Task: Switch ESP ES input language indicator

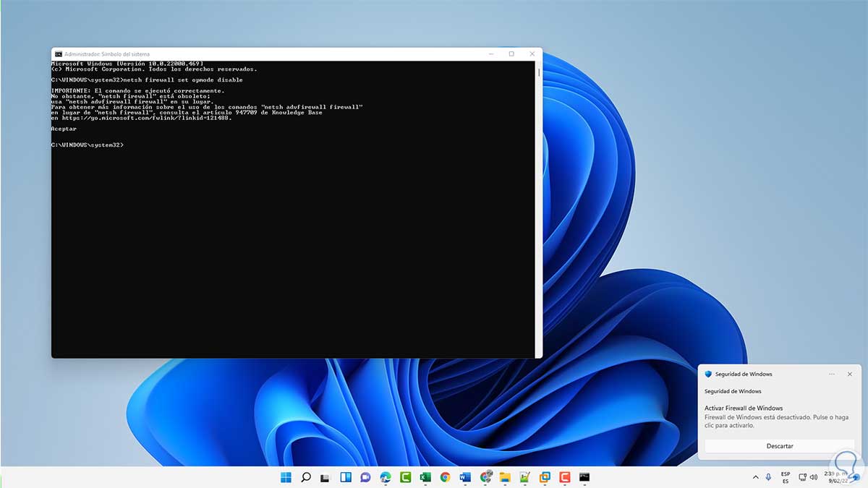Action: coord(786,477)
